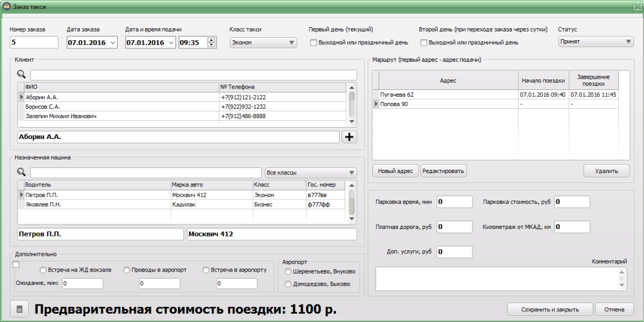
Task: Select Шереметьево, Внуково airport option
Action: click(288, 272)
